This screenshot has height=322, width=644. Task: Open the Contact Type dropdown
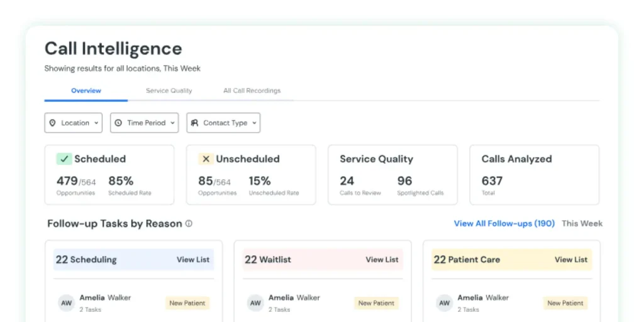click(x=223, y=123)
